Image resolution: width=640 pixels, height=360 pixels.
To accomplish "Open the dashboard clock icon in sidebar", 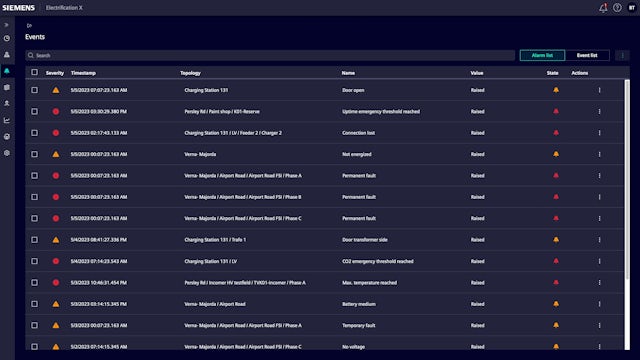I will coord(7,38).
